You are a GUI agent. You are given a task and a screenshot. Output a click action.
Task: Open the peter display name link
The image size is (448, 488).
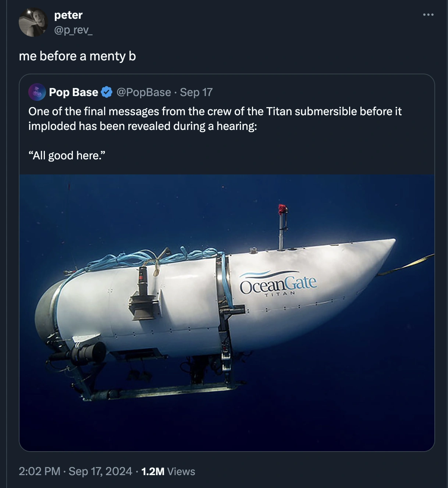(68, 15)
